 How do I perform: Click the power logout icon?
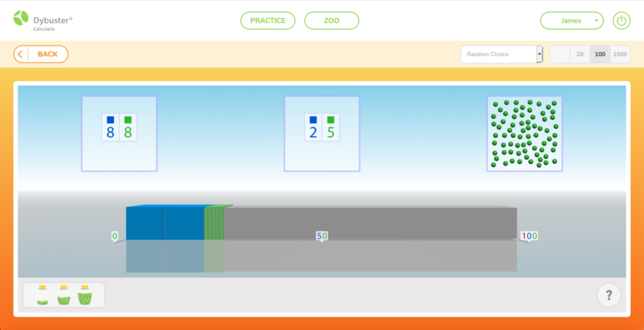point(621,21)
